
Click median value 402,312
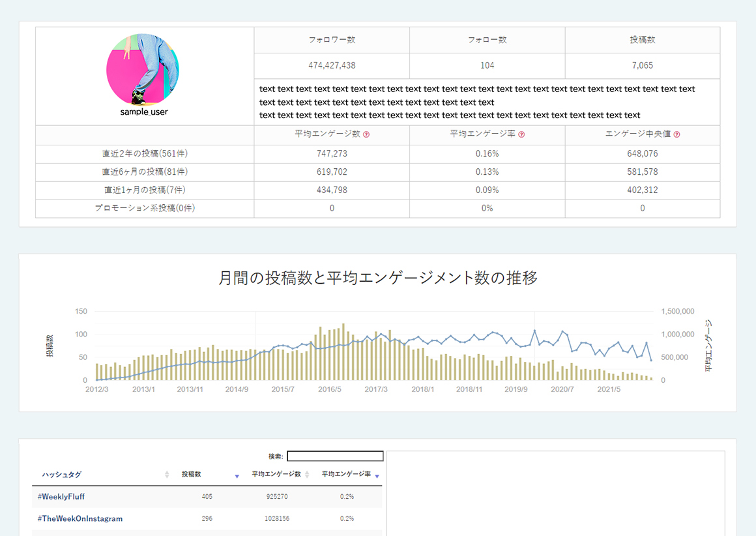tap(642, 190)
